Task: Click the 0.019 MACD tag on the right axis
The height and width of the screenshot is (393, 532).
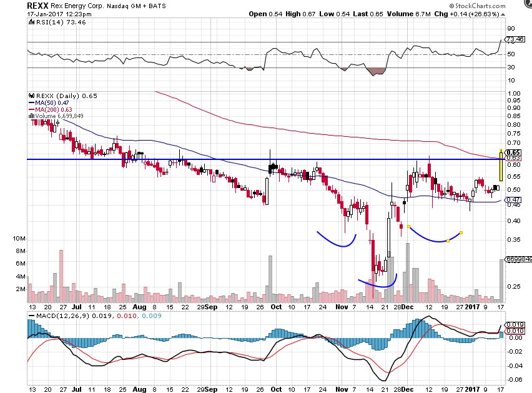Action: coord(515,325)
